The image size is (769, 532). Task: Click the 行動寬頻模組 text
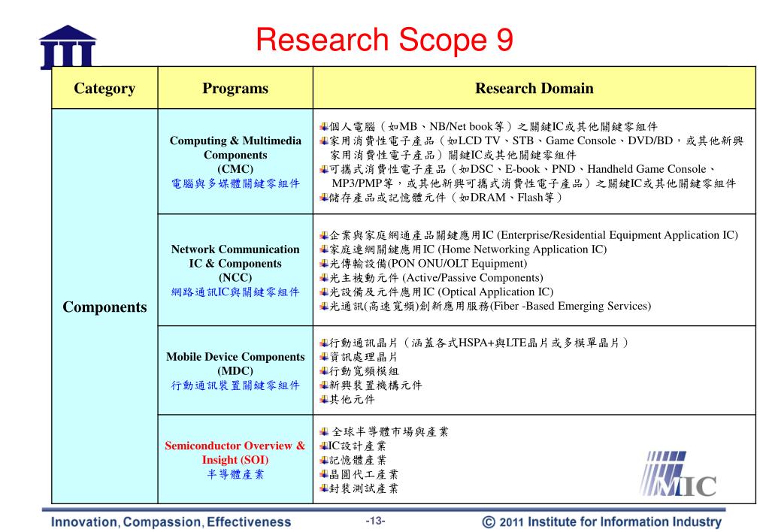coord(364,371)
